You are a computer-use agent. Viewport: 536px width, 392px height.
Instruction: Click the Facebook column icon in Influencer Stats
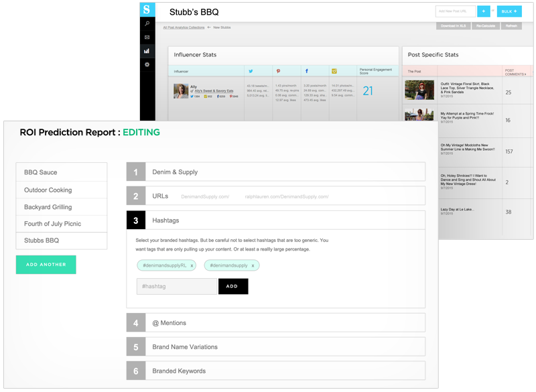[307, 71]
